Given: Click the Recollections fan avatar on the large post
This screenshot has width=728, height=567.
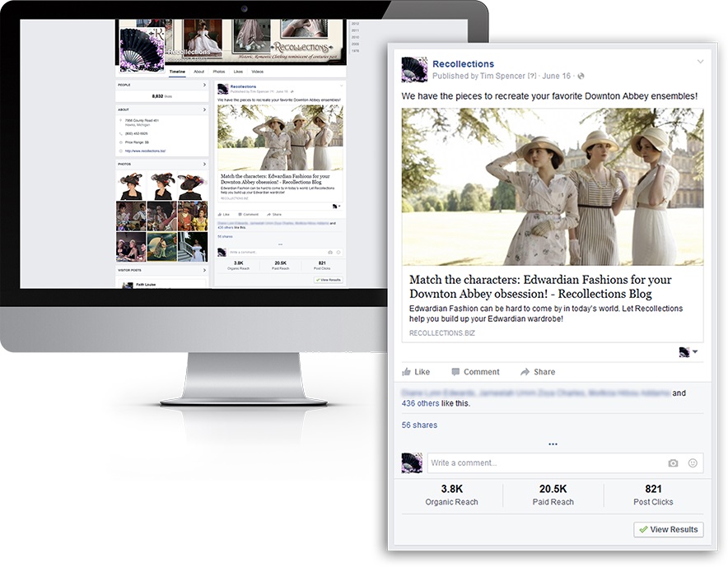Looking at the screenshot, I should pos(413,69).
